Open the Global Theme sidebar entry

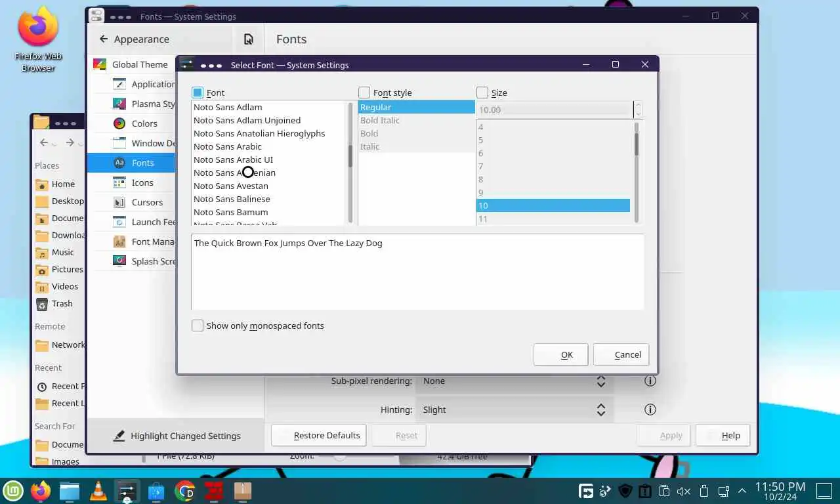(131, 64)
